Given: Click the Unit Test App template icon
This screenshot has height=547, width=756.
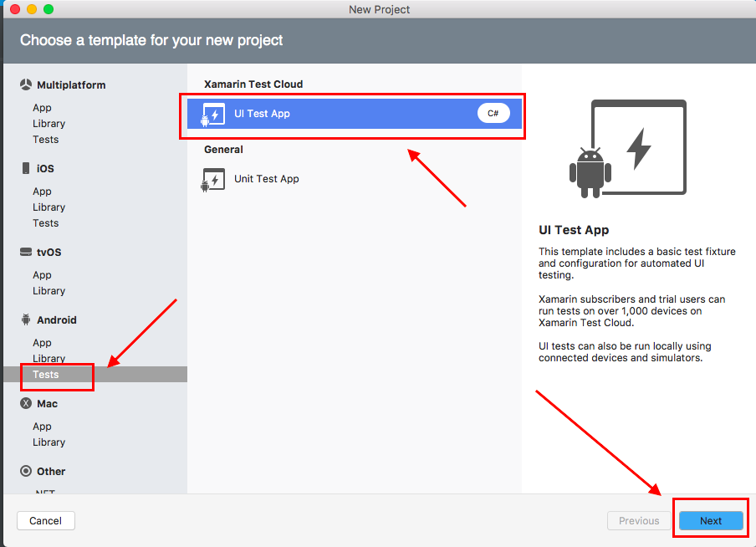Looking at the screenshot, I should [213, 180].
